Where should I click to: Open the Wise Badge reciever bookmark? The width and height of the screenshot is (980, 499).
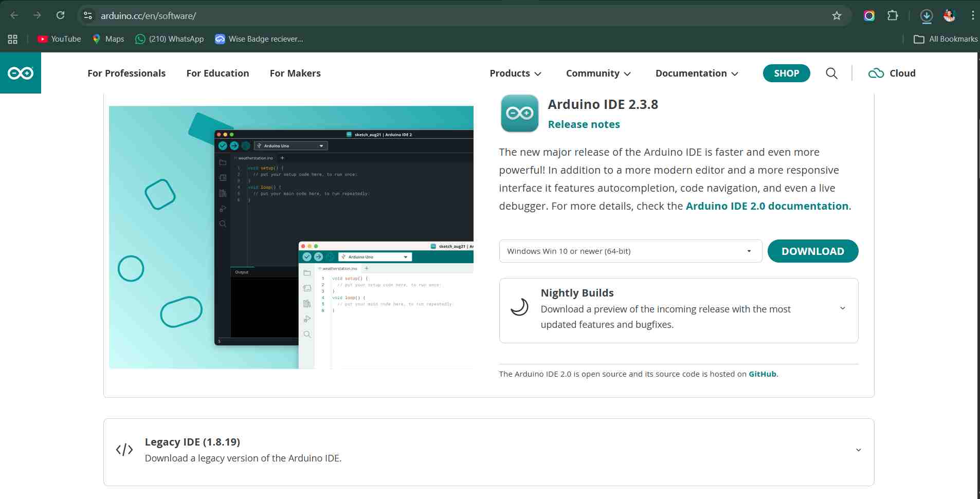(259, 39)
